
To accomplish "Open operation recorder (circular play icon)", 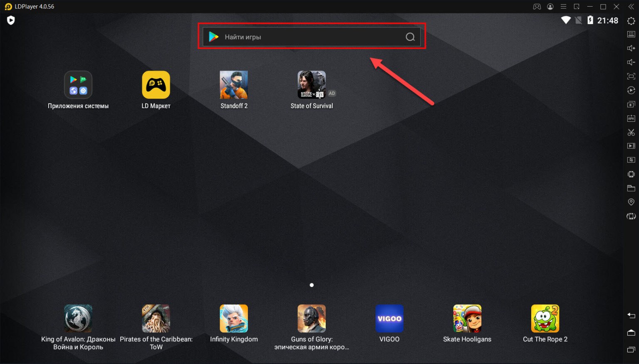I will pyautogui.click(x=631, y=90).
